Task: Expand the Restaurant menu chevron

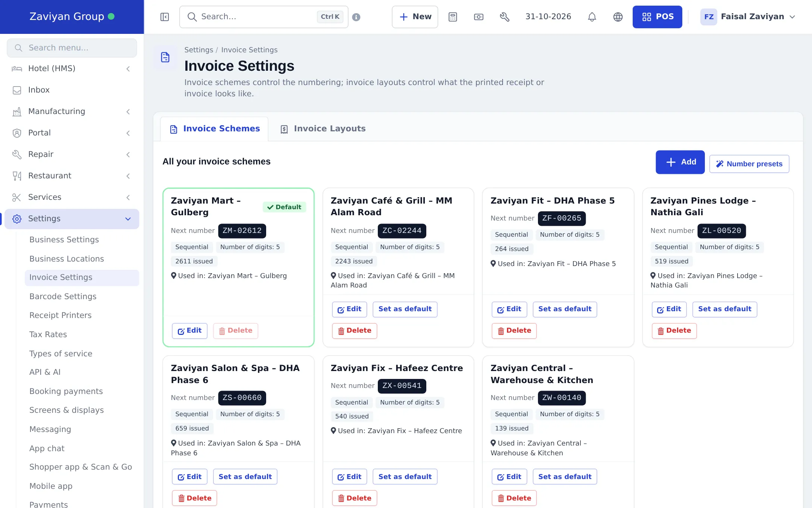Action: click(x=128, y=176)
